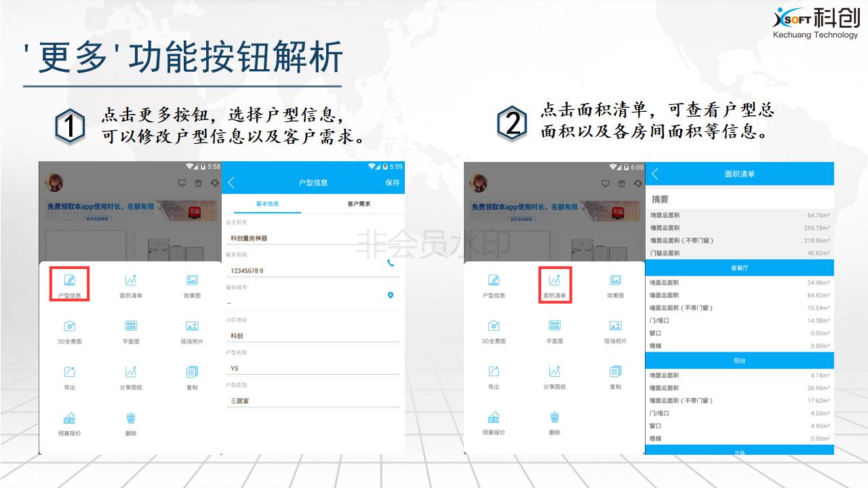Go back from the 户型信息 screen

(x=231, y=182)
